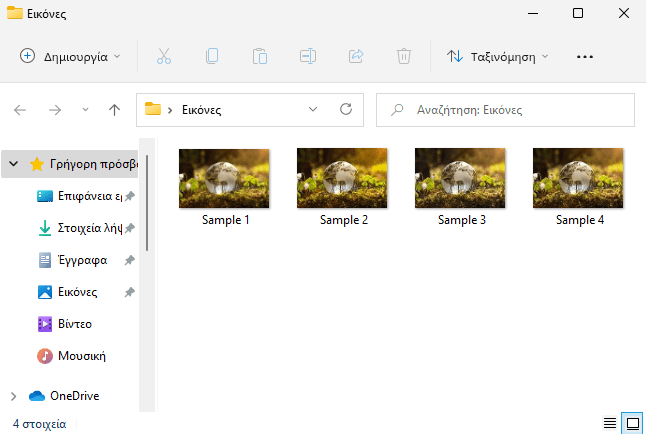This screenshot has width=646, height=434.
Task: Expand the address bar history dropdown
Action: (313, 109)
